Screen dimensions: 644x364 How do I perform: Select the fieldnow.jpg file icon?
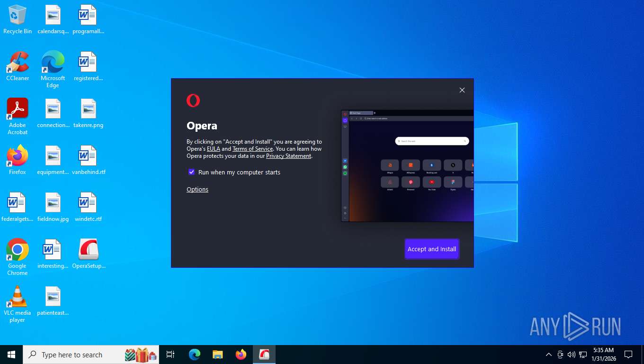[x=53, y=207]
